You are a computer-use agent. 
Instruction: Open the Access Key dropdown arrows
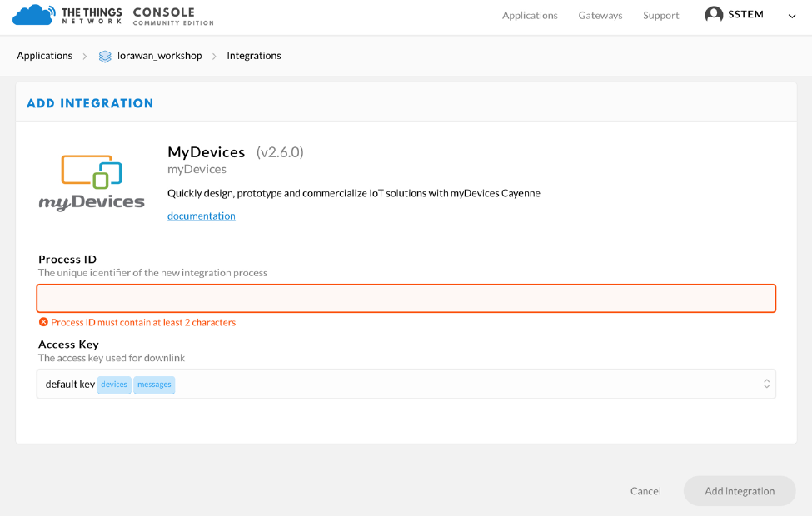click(766, 384)
